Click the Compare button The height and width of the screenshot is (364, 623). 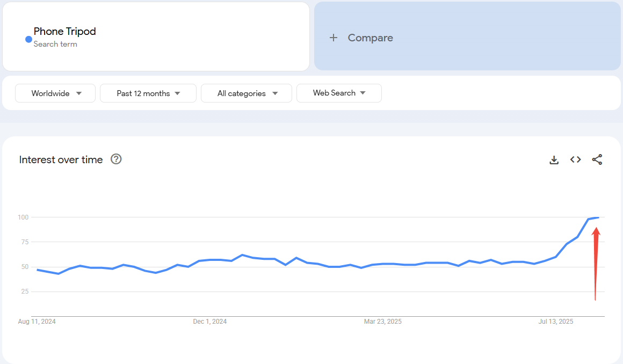370,38
